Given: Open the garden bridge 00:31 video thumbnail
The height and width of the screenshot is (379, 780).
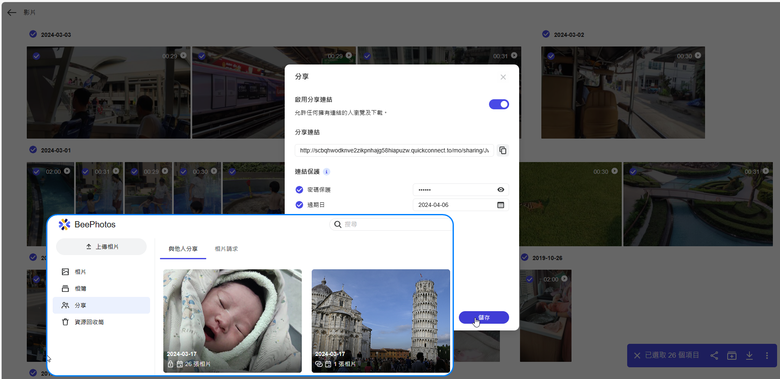Looking at the screenshot, I should coord(698,204).
